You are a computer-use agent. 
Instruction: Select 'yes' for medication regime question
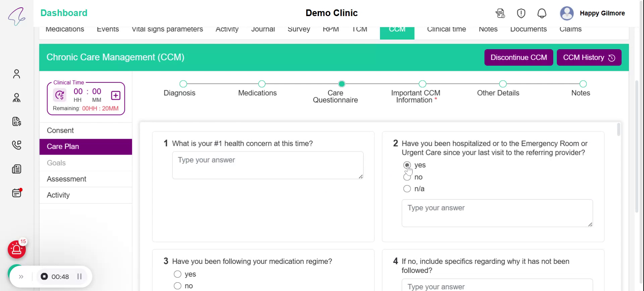[177, 274]
